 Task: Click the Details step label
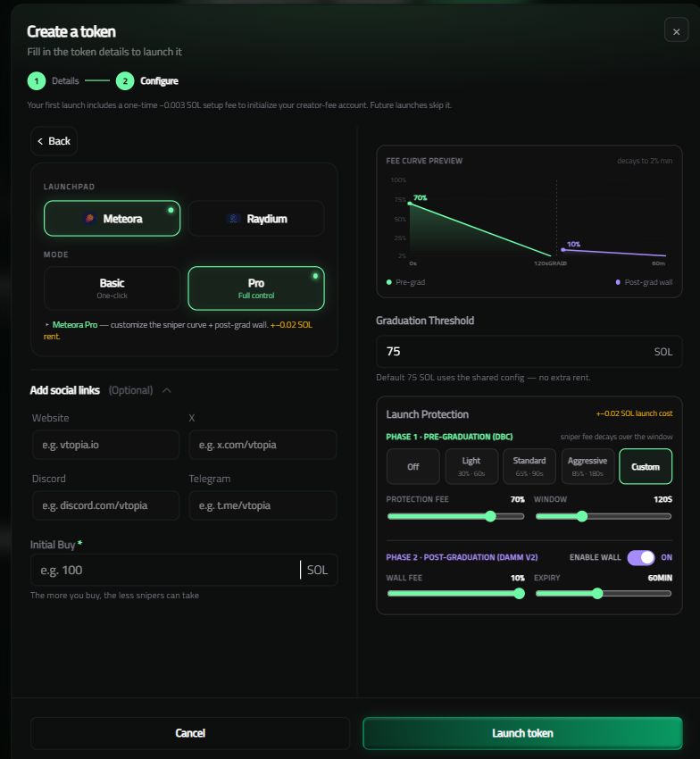point(65,81)
